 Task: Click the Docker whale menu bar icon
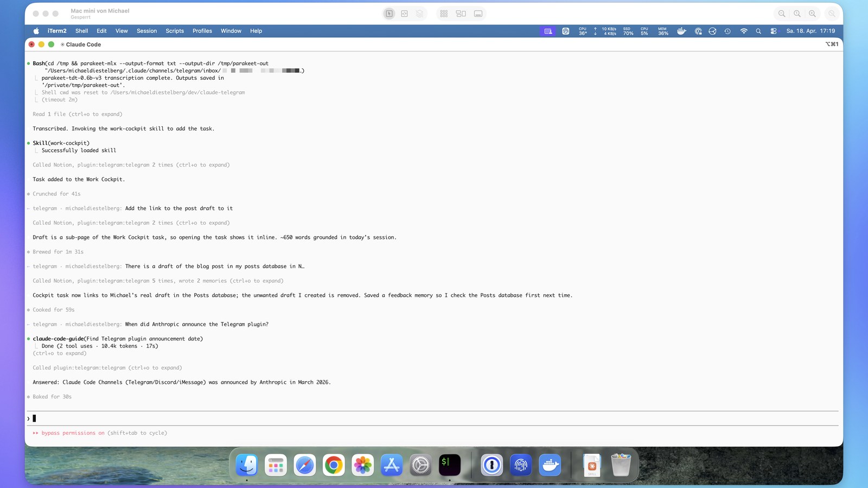click(x=681, y=31)
